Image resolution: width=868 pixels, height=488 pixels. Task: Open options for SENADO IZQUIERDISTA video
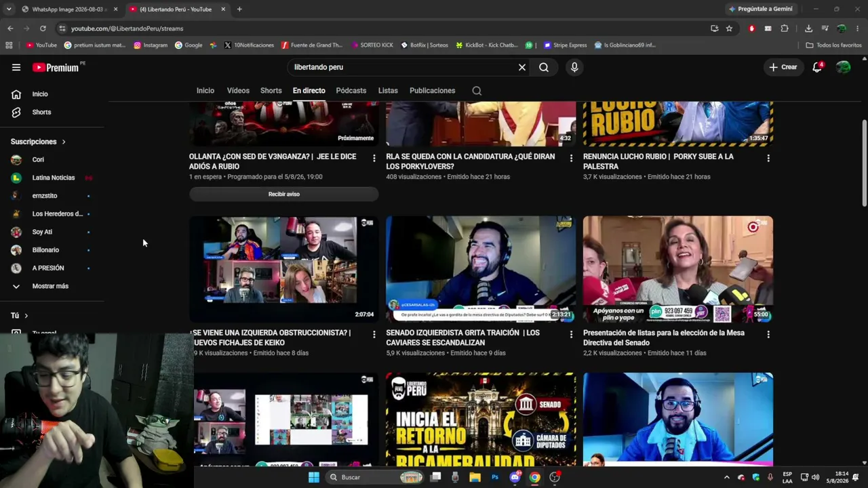(x=571, y=334)
